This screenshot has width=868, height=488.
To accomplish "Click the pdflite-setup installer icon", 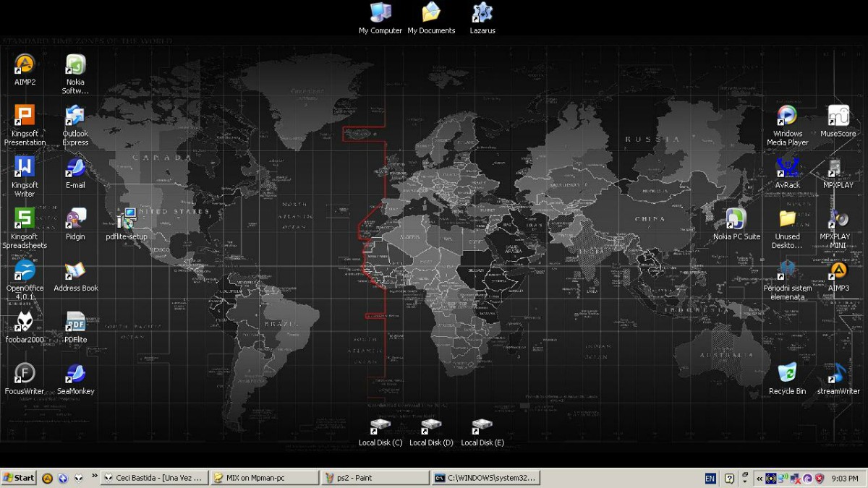I will (127, 219).
